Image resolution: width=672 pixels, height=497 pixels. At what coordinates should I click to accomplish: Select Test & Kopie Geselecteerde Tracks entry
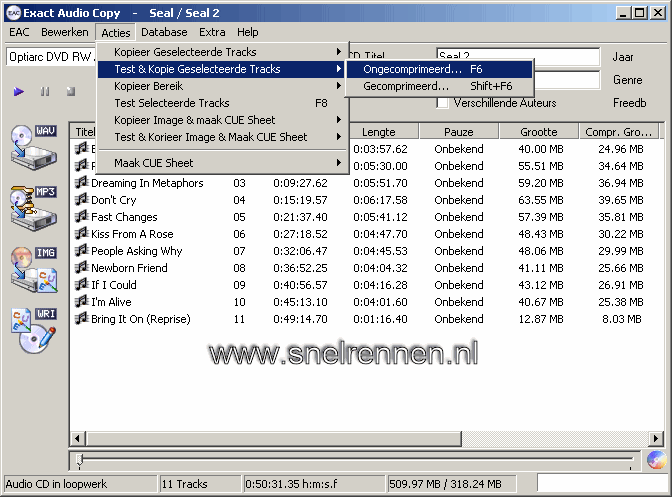coord(222,69)
